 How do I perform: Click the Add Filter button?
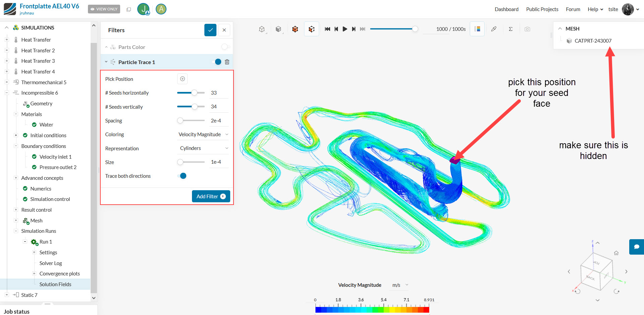(x=211, y=196)
